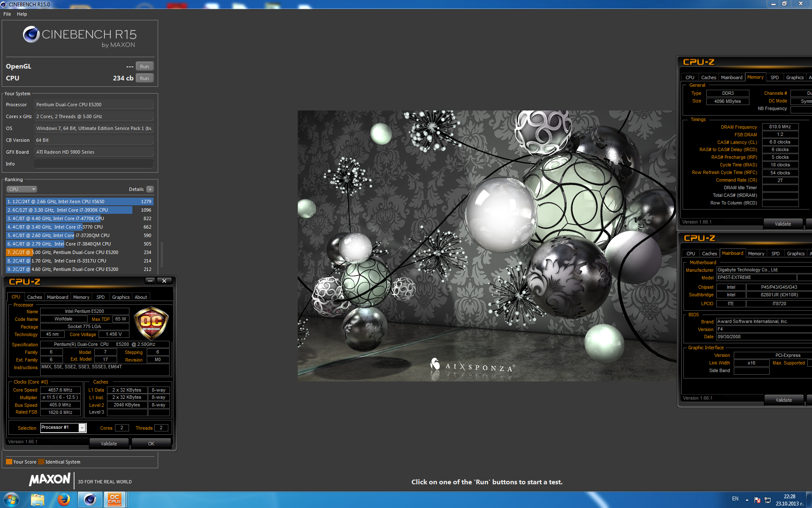812x508 pixels.
Task: Click the Gigabyte OC Motherboard badge
Action: 151,323
